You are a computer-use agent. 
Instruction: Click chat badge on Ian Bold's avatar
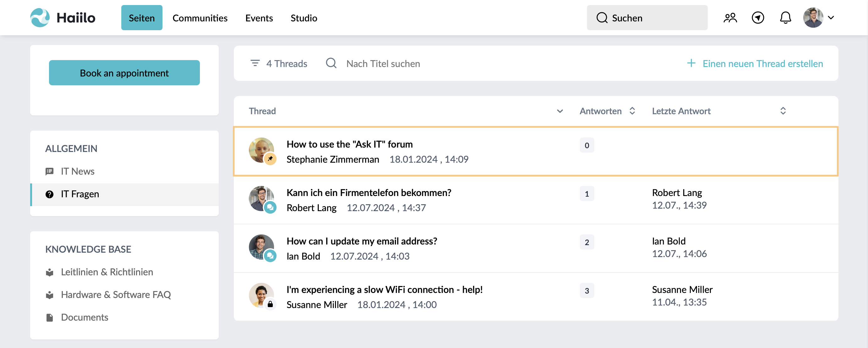pyautogui.click(x=270, y=256)
